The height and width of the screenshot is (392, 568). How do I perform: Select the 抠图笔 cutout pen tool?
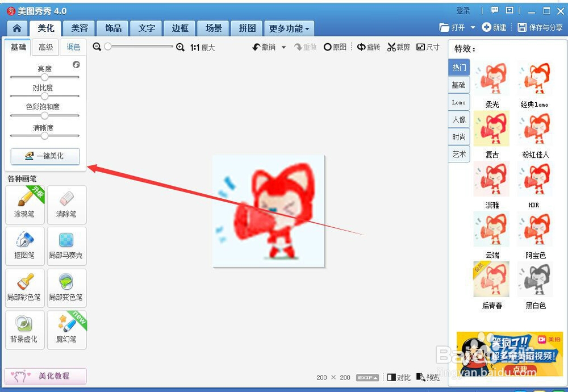coord(24,247)
